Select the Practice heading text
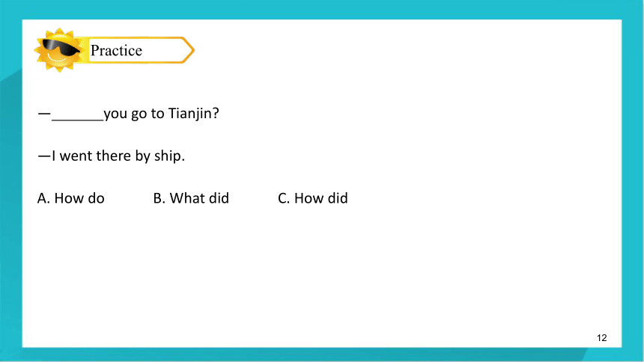The height and width of the screenshot is (362, 644). [116, 50]
